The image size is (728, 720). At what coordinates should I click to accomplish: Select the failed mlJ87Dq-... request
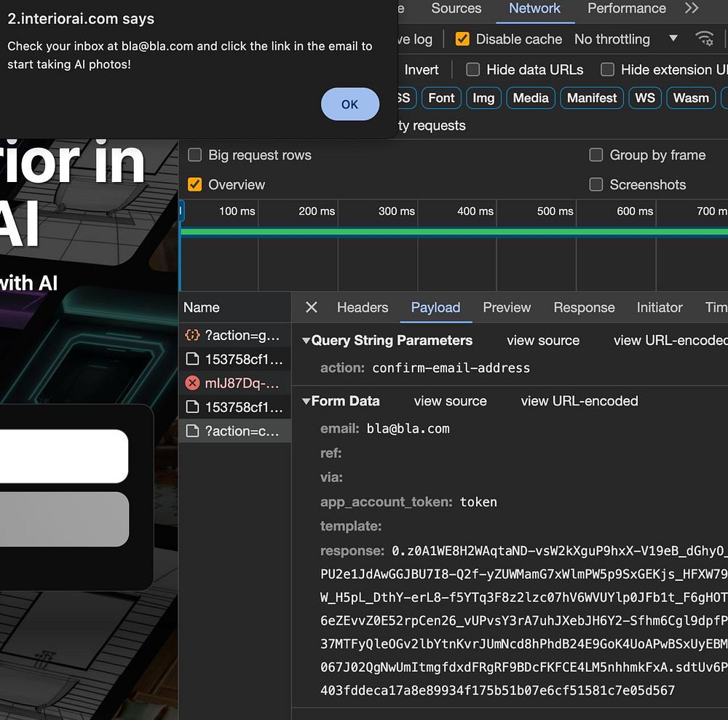(x=235, y=384)
